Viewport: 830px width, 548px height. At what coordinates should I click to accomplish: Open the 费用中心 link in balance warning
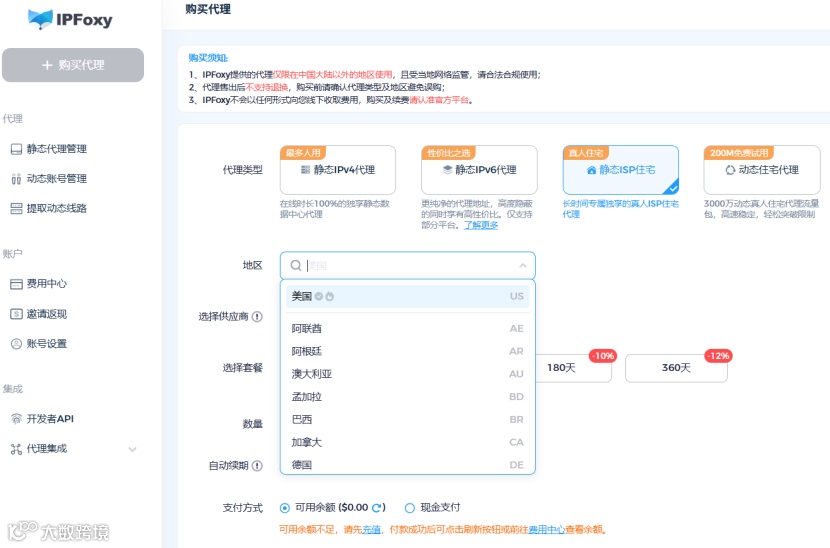546,529
